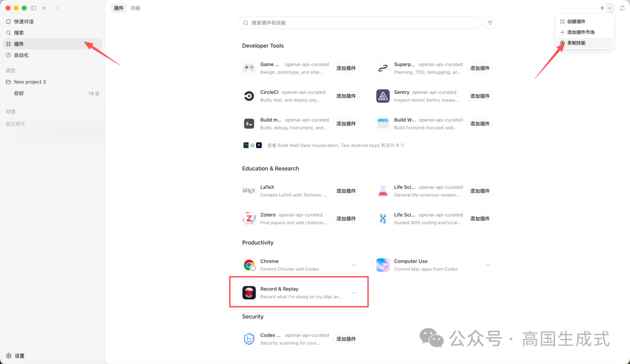The width and height of the screenshot is (630, 364).
Task: Open more options for Record & Replay
Action: [x=354, y=293]
